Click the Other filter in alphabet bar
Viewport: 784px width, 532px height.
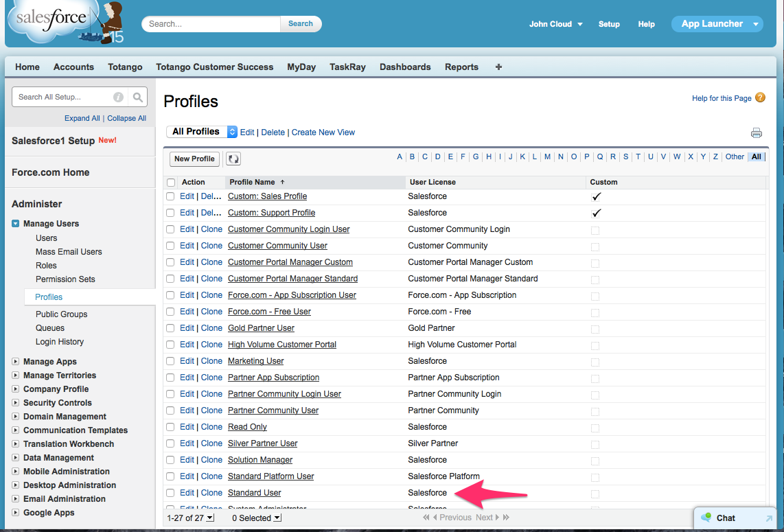tap(735, 157)
